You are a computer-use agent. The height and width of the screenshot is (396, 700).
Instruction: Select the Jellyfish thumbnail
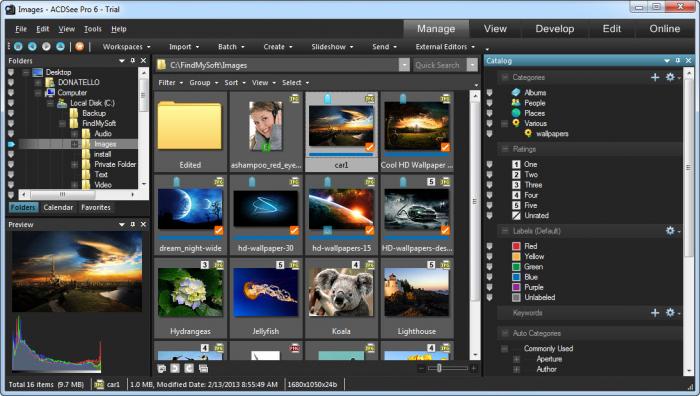(x=266, y=299)
